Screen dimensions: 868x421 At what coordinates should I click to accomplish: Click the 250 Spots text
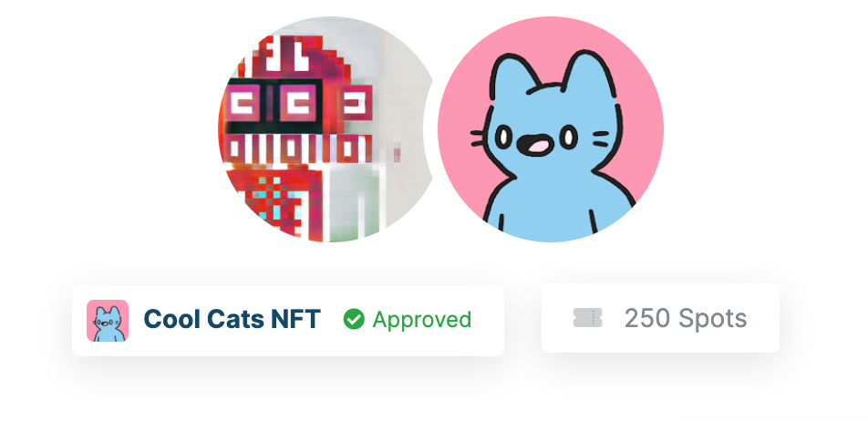686,318
